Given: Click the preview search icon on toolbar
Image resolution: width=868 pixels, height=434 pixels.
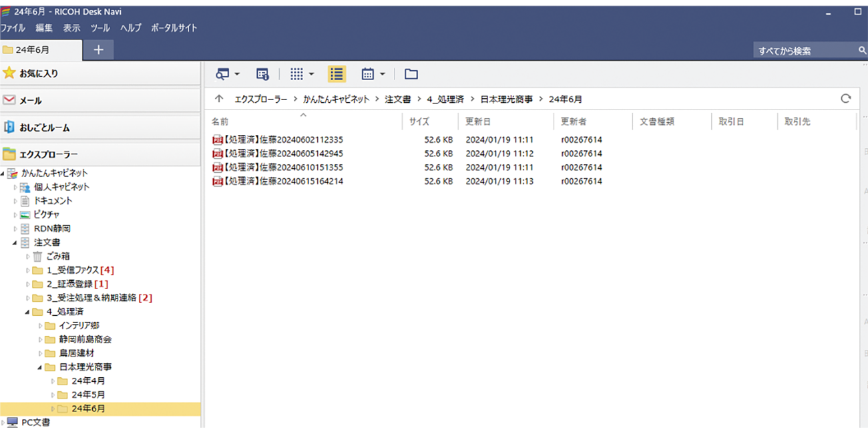Looking at the screenshot, I should point(222,73).
